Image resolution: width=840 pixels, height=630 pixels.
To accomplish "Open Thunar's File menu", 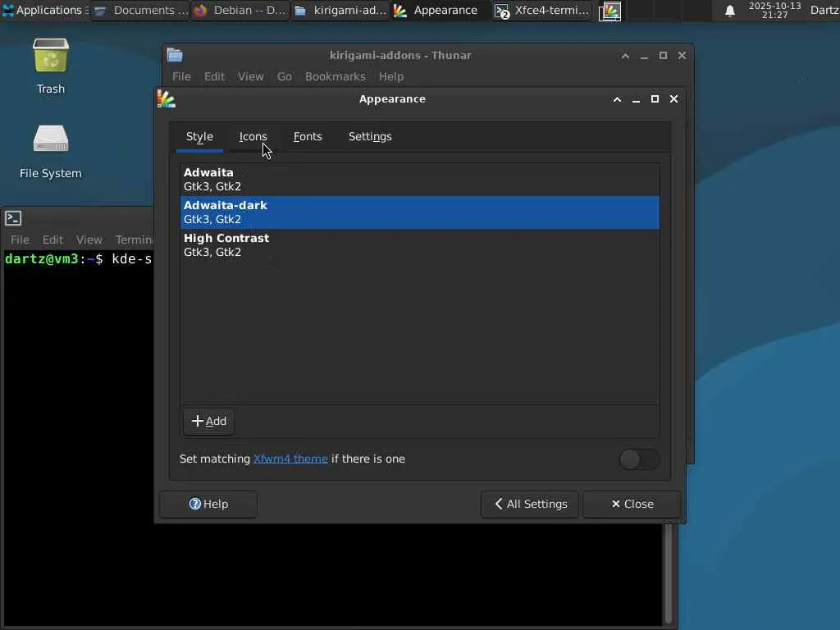I will point(181,76).
